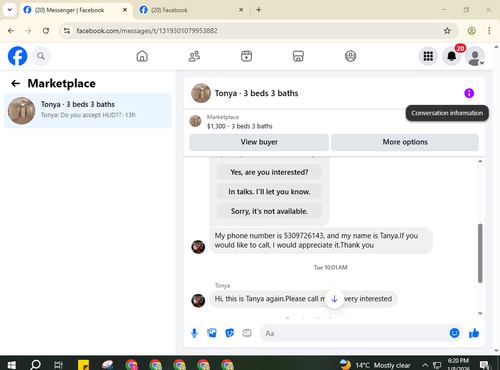Click the voice clip microphone icon
This screenshot has height=370, width=500.
pyautogui.click(x=194, y=333)
